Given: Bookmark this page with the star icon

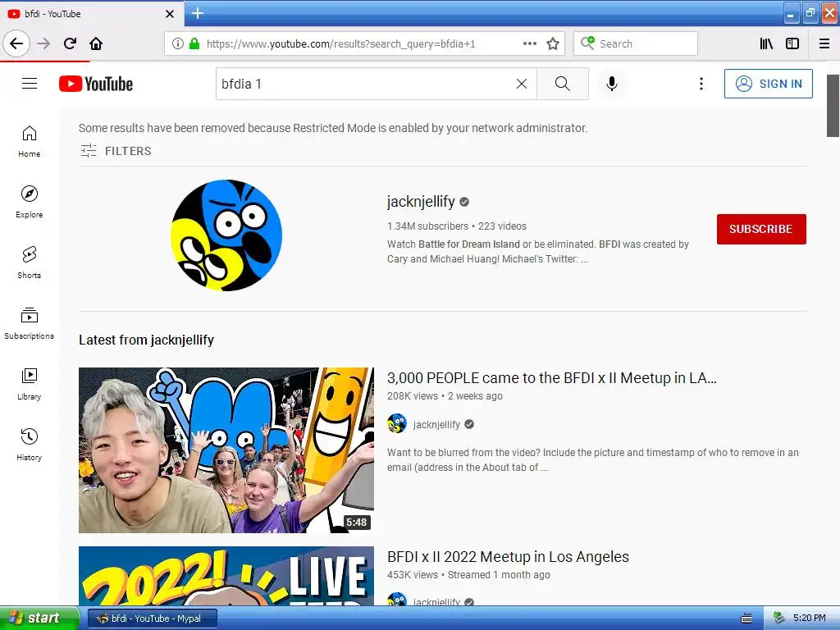Looking at the screenshot, I should [553, 43].
